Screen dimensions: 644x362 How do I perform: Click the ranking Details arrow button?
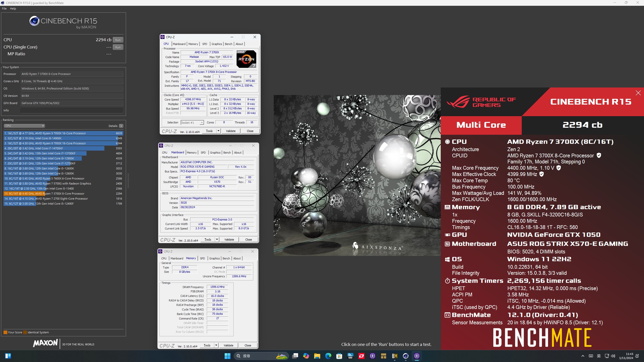[121, 126]
